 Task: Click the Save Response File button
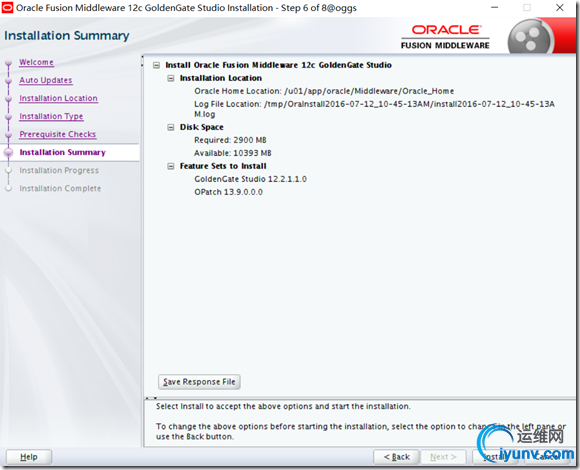(199, 382)
